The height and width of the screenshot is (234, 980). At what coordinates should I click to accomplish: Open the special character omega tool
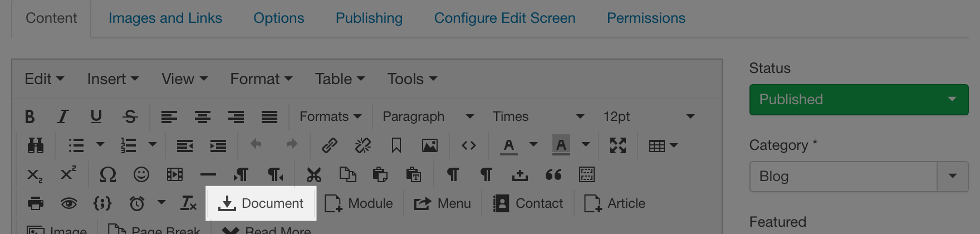(x=107, y=175)
